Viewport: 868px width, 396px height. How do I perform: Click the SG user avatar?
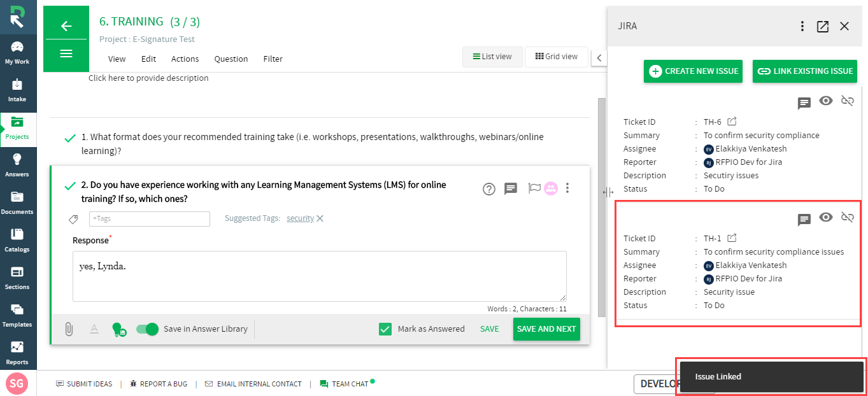17,383
